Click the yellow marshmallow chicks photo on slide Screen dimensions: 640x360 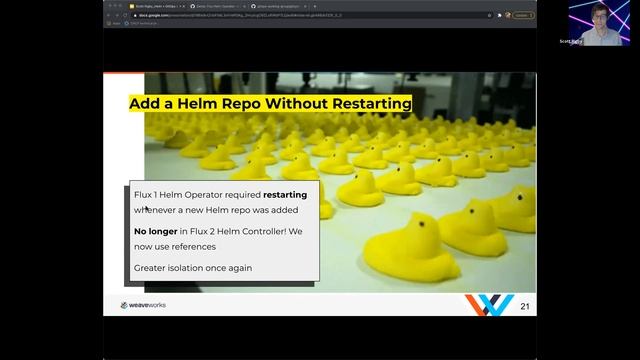340,182
